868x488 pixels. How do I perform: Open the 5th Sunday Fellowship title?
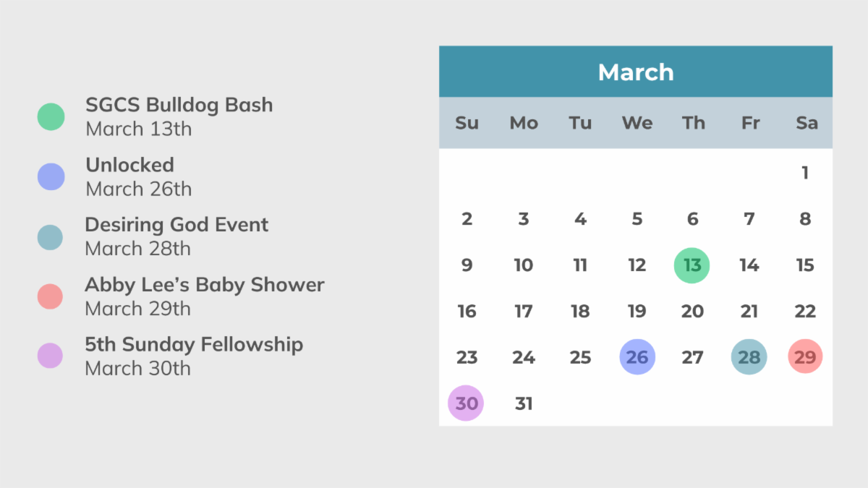pyautogui.click(x=194, y=344)
